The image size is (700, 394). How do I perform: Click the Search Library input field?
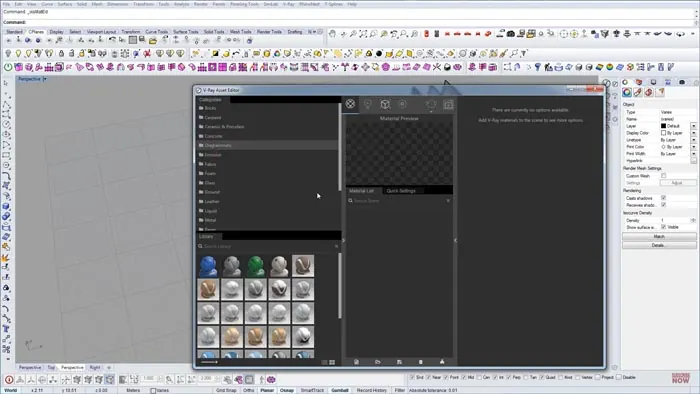click(x=268, y=246)
